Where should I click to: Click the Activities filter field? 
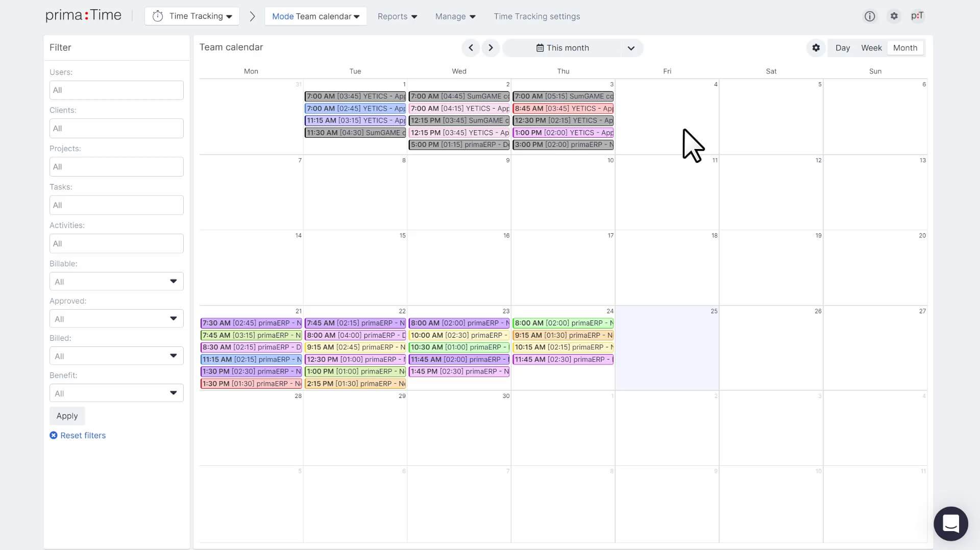116,243
